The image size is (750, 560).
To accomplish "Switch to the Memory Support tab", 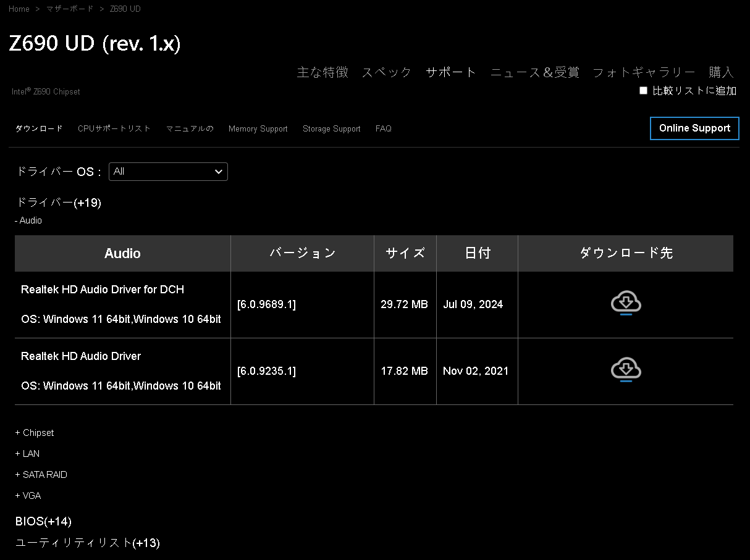I will pos(258,128).
